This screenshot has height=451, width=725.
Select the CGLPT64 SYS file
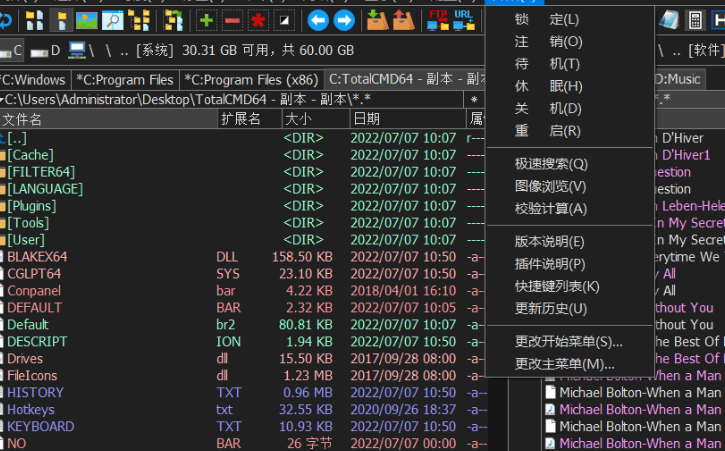(x=242, y=274)
